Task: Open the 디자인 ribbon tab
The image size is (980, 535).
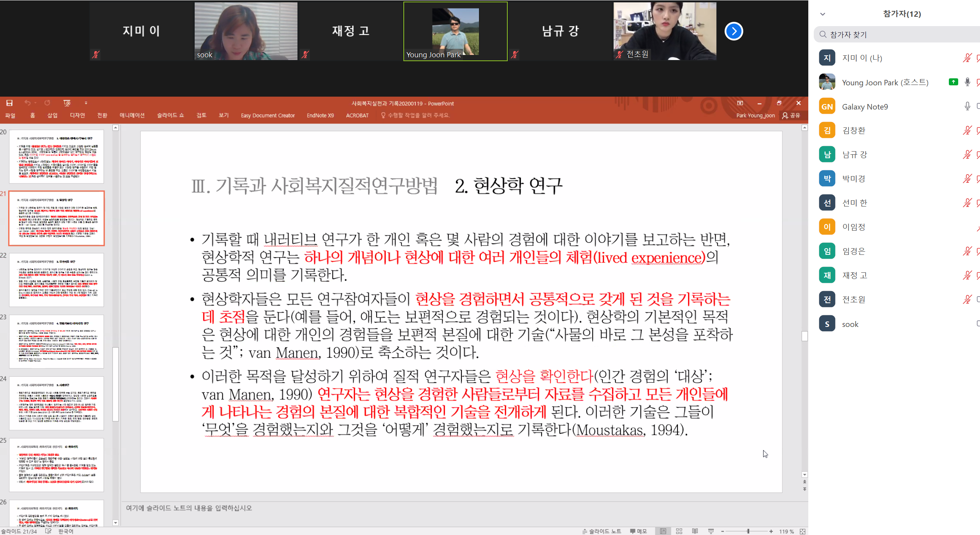Action: pos(77,115)
